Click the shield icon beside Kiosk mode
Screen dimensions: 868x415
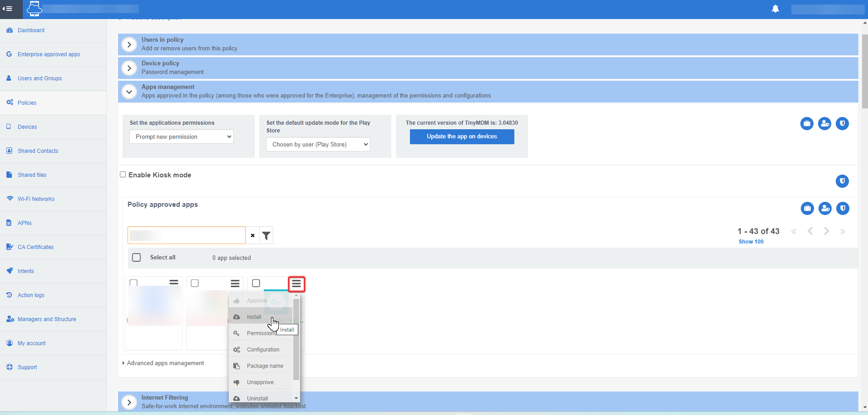842,181
